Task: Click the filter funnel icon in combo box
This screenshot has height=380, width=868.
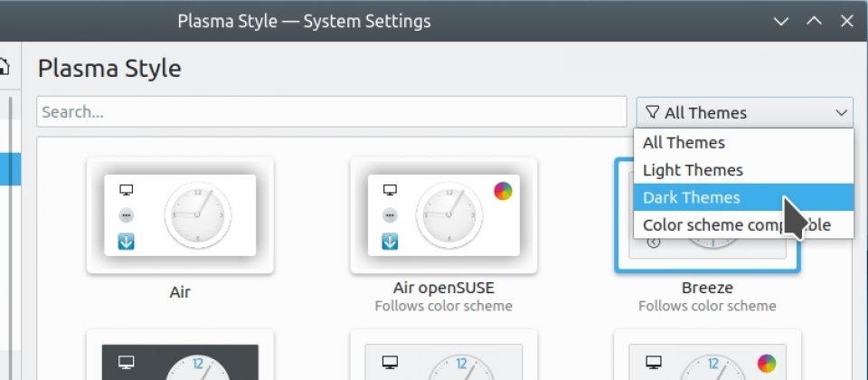Action: click(653, 112)
